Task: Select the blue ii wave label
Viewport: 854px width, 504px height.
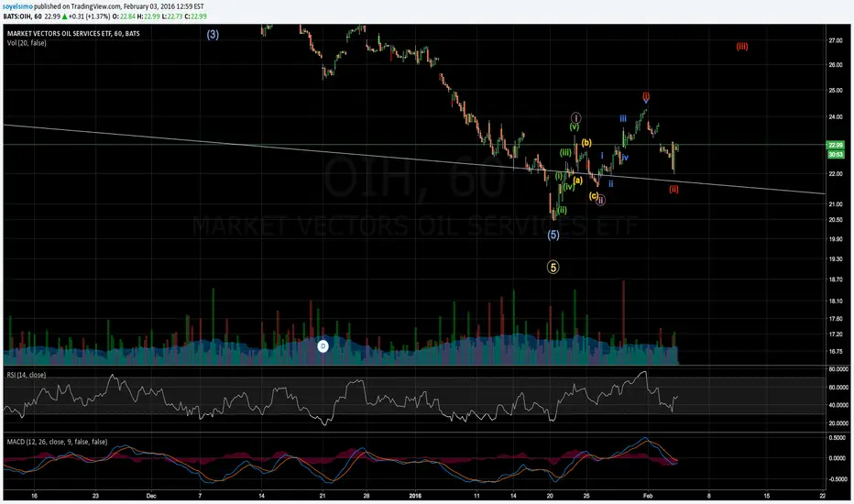Action: point(610,183)
